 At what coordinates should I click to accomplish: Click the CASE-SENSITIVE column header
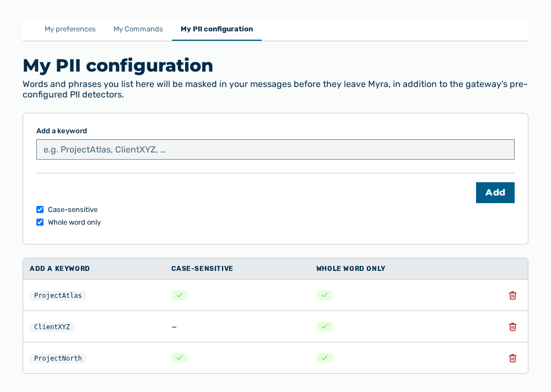click(x=202, y=269)
